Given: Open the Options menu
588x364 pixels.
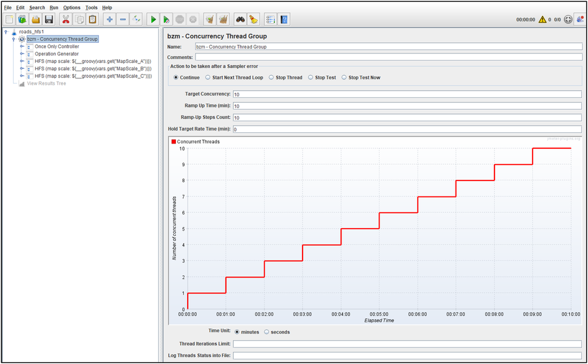Looking at the screenshot, I should [72, 8].
